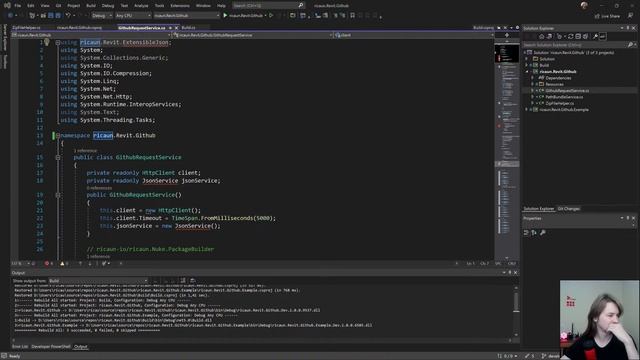This screenshot has height=360, width=640.
Task: Click the Clear All icon in Output toolbar
Action: pyautogui.click(x=183, y=280)
